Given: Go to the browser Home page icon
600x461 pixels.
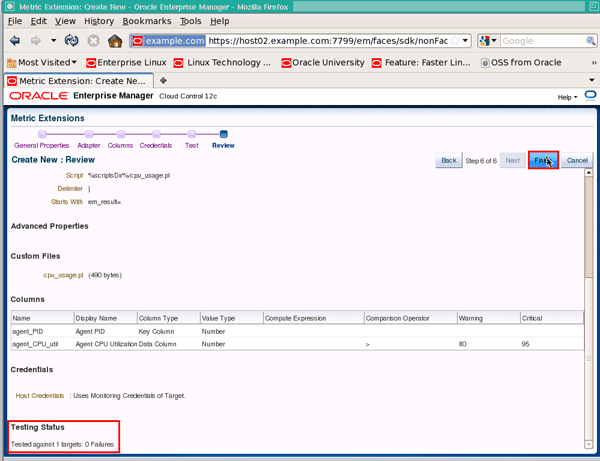Looking at the screenshot, I should pos(115,41).
